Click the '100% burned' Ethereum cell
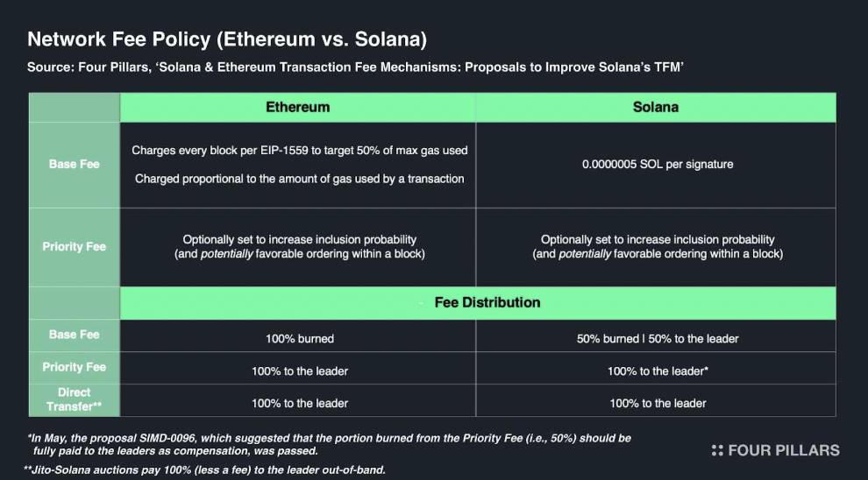Viewport: 868px width, 480px height. (x=300, y=338)
